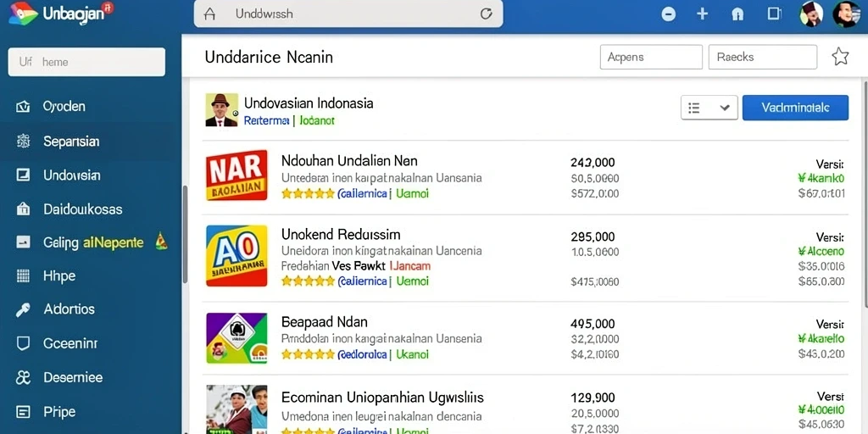Open the NAR app thumbnail
The width and height of the screenshot is (868, 434).
[236, 175]
